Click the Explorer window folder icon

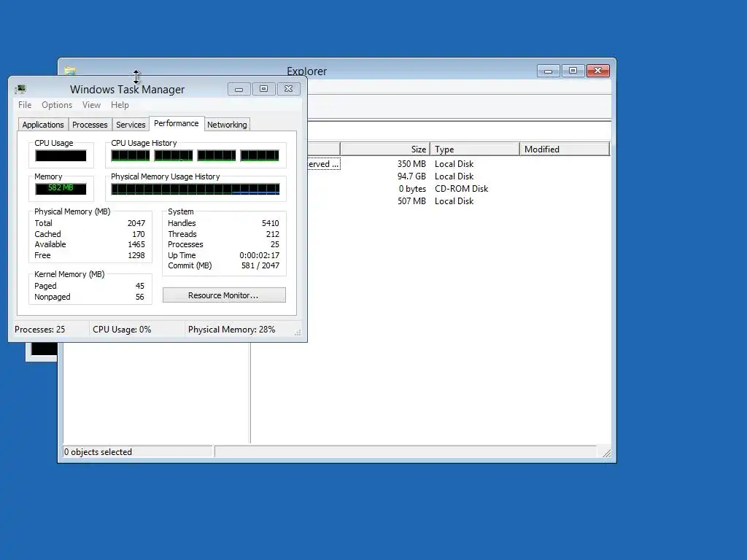[70, 71]
